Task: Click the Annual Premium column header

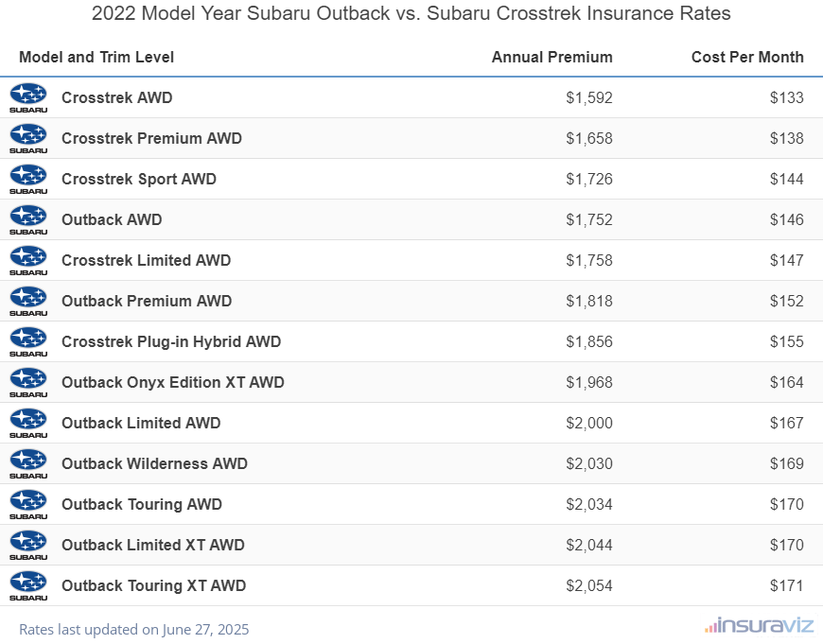Action: (x=552, y=57)
